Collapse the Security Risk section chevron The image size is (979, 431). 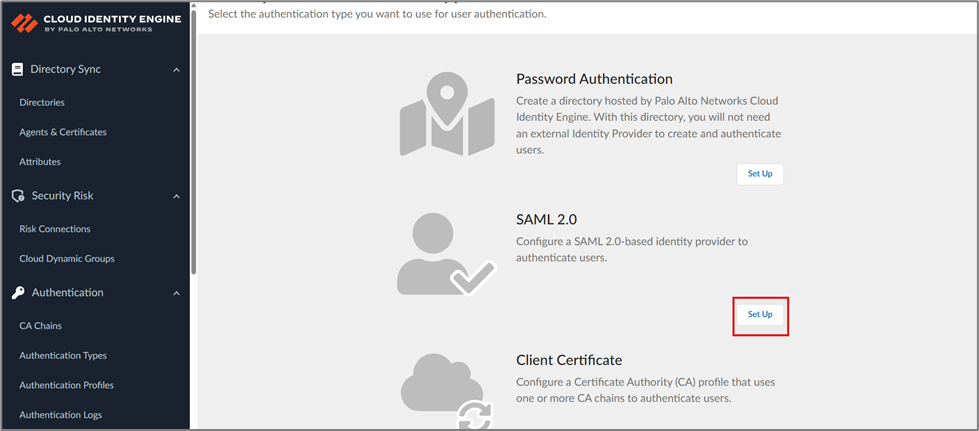tap(177, 196)
